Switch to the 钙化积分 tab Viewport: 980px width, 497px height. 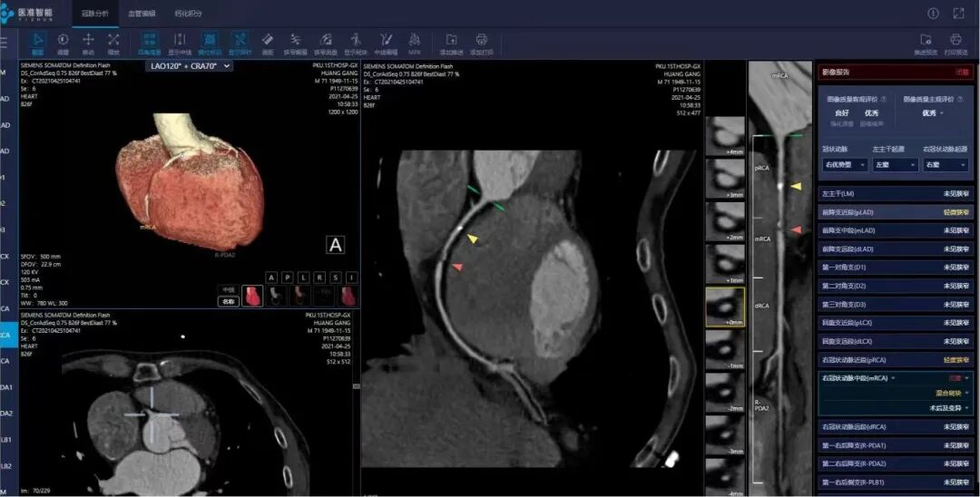tap(188, 13)
